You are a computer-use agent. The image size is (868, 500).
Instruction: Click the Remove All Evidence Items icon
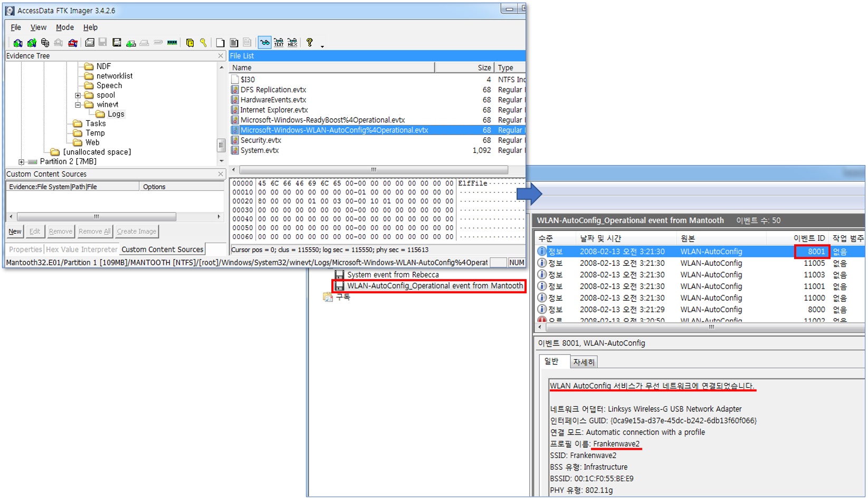[73, 43]
